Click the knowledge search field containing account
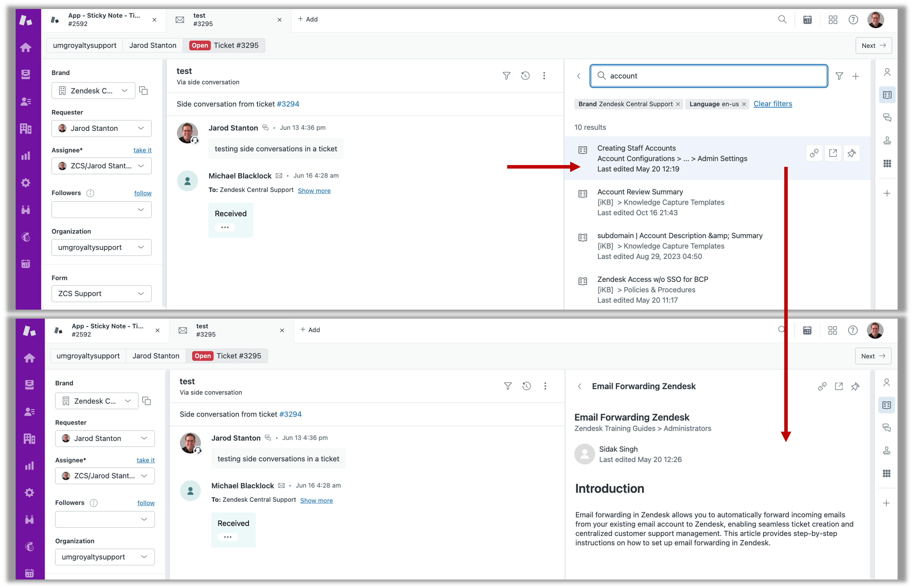 [709, 76]
